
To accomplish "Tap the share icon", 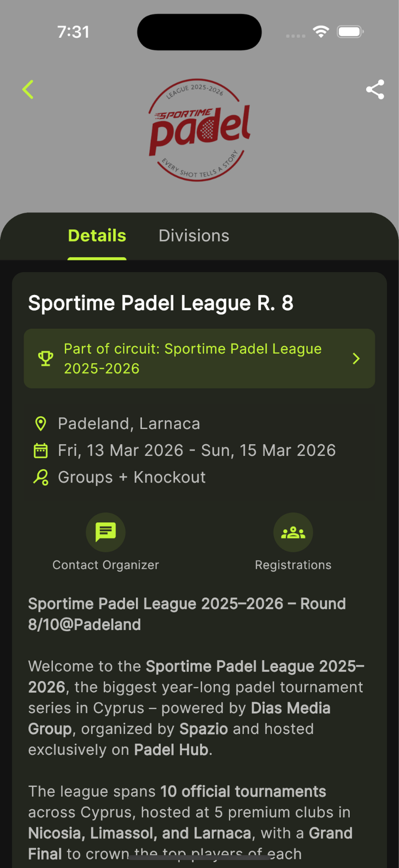I will coord(375,90).
